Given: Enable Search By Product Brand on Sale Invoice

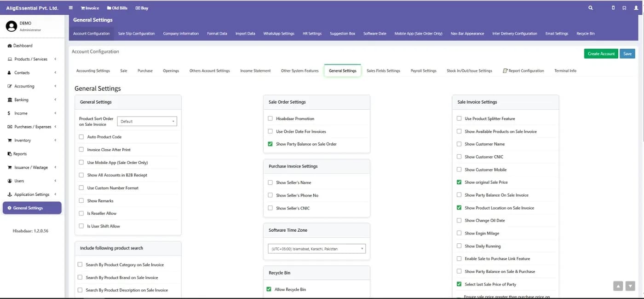Looking at the screenshot, I should [80, 277].
